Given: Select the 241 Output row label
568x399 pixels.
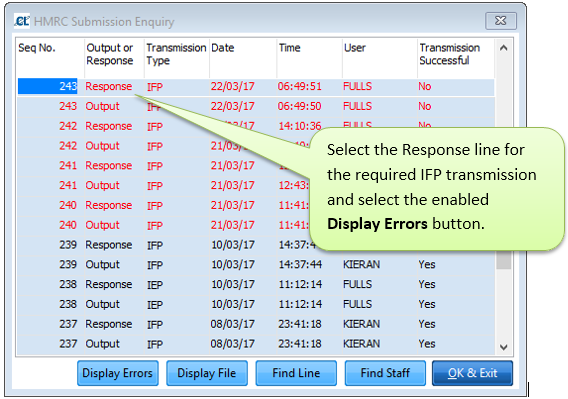Looking at the screenshot, I should click(x=102, y=185).
